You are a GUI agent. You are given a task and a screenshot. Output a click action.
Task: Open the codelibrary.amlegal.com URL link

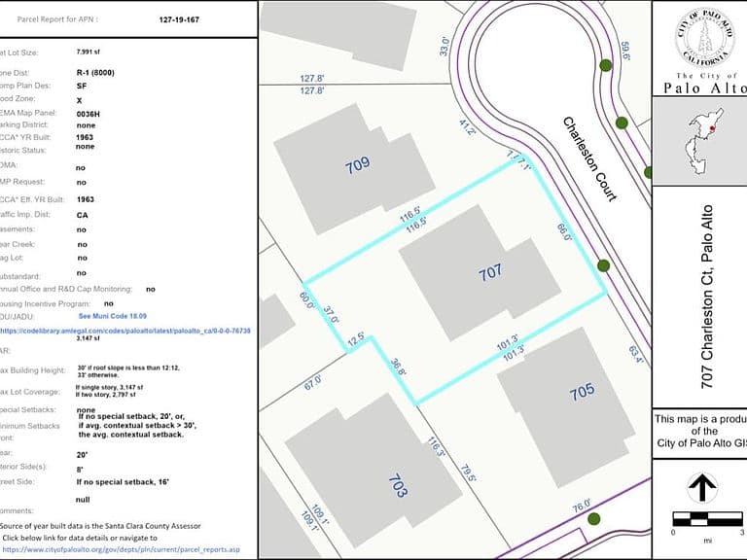(x=124, y=331)
